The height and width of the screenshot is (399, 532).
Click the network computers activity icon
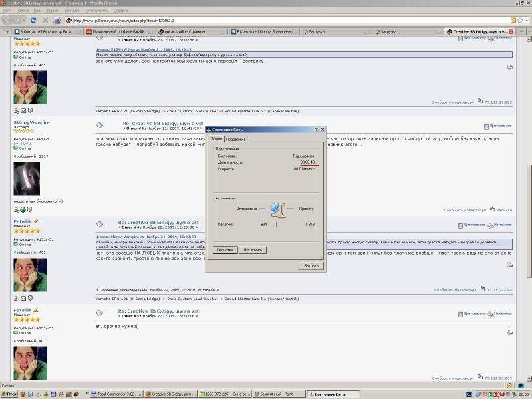click(x=275, y=209)
